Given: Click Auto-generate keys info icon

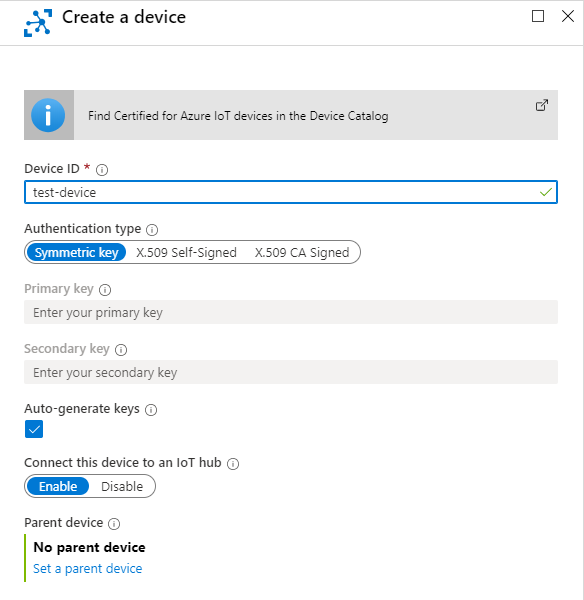Looking at the screenshot, I should click(151, 410).
